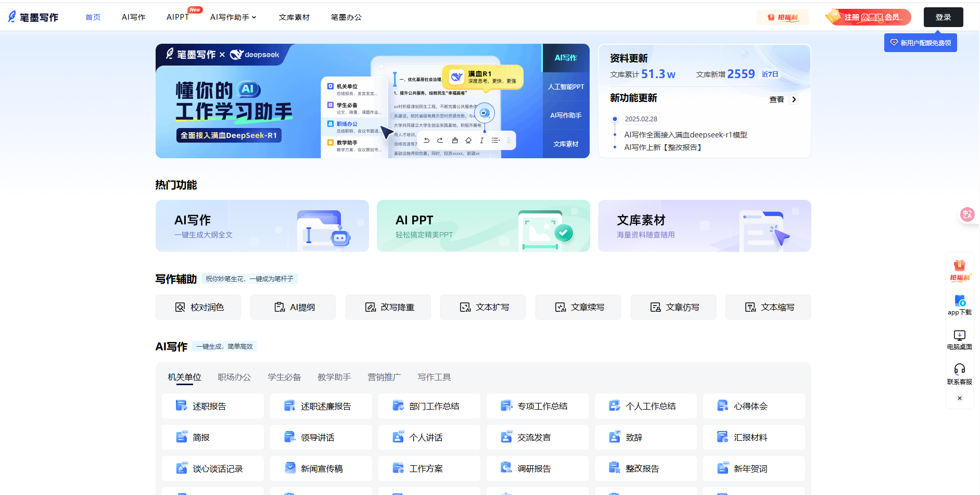Click the 工作方案 icon

(398, 468)
